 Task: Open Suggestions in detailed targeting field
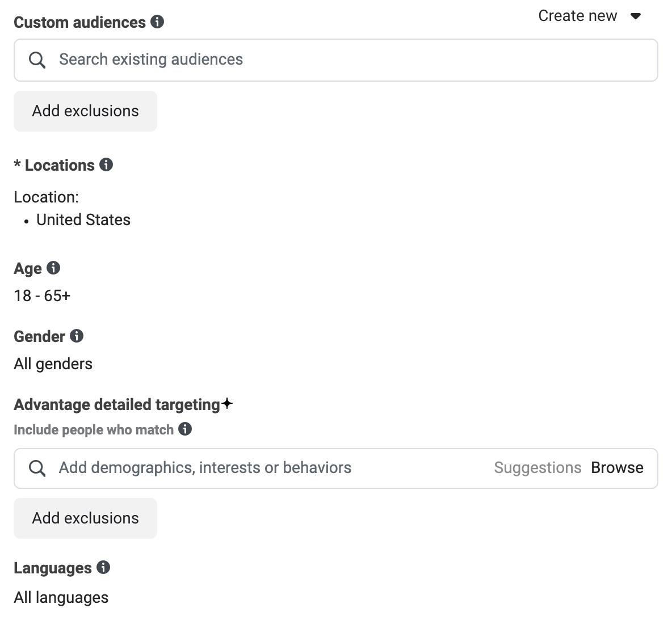(537, 468)
